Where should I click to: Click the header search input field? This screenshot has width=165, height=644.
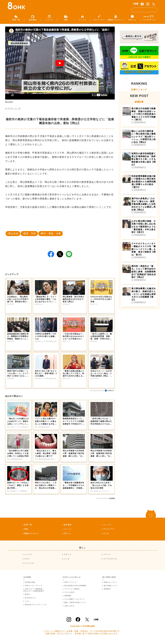click(x=144, y=10)
